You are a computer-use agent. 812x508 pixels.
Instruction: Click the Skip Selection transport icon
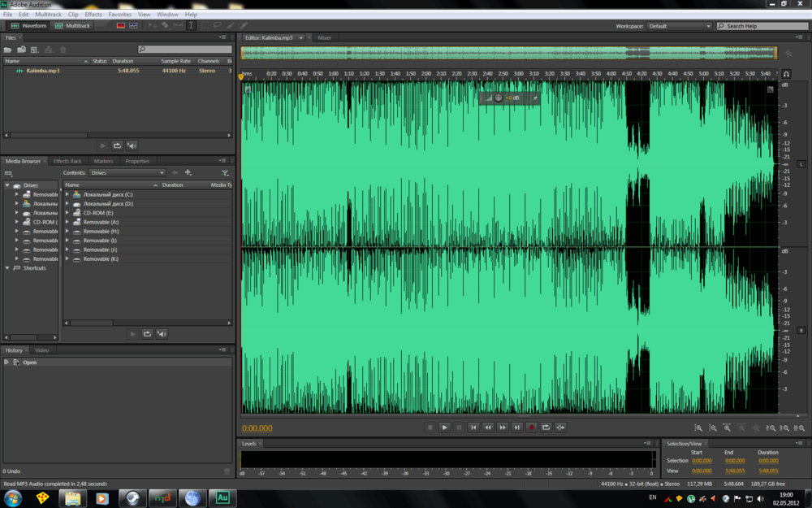[561, 427]
